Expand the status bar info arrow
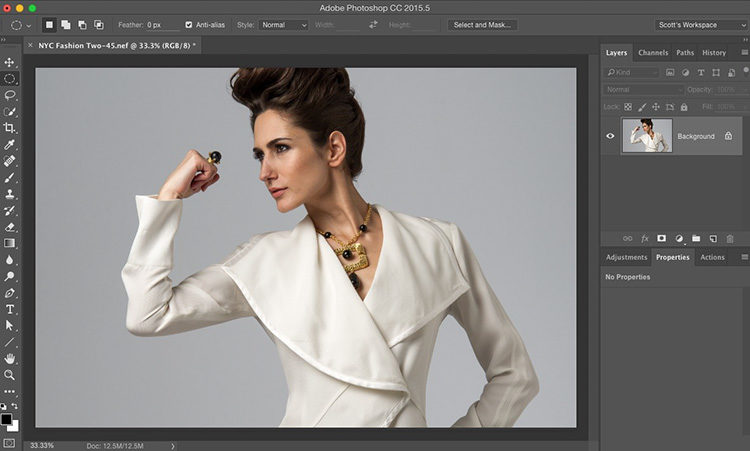750x451 pixels. click(x=173, y=446)
